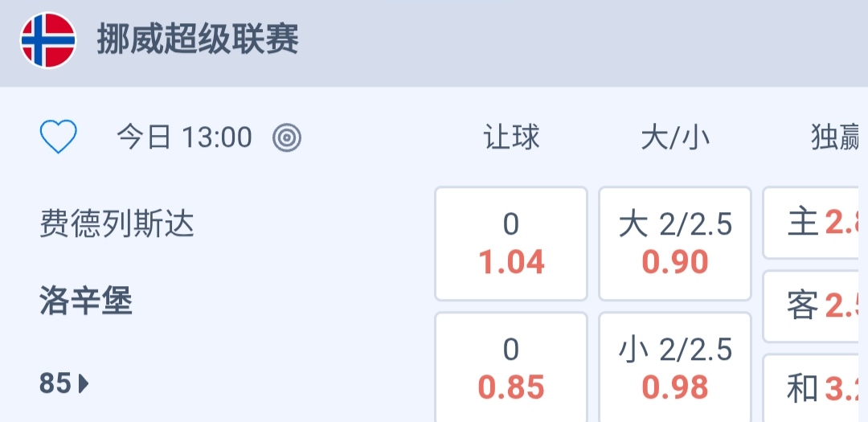Choose the 主 home win odds
This screenshot has height=422, width=868.
pos(813,223)
